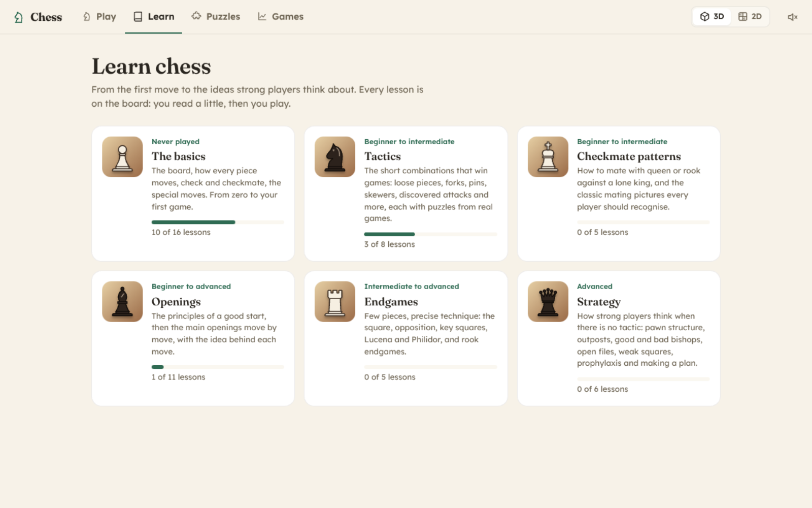The width and height of the screenshot is (812, 508).
Task: Switch board view to 2D
Action: click(x=750, y=17)
